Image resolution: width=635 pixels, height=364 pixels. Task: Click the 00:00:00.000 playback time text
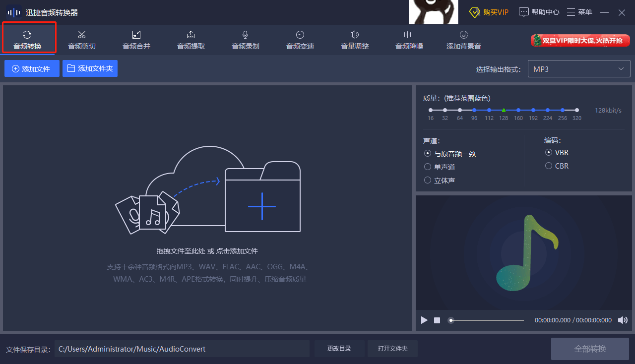(552, 320)
